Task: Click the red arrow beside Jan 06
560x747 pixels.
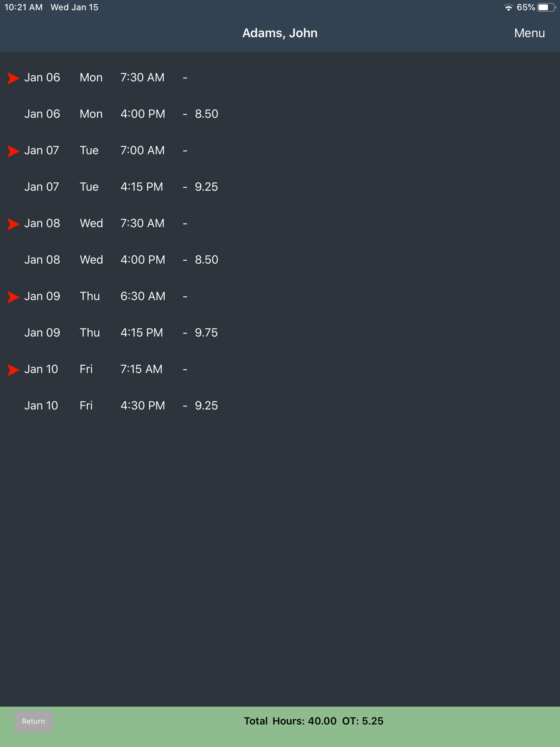Action: [13, 78]
